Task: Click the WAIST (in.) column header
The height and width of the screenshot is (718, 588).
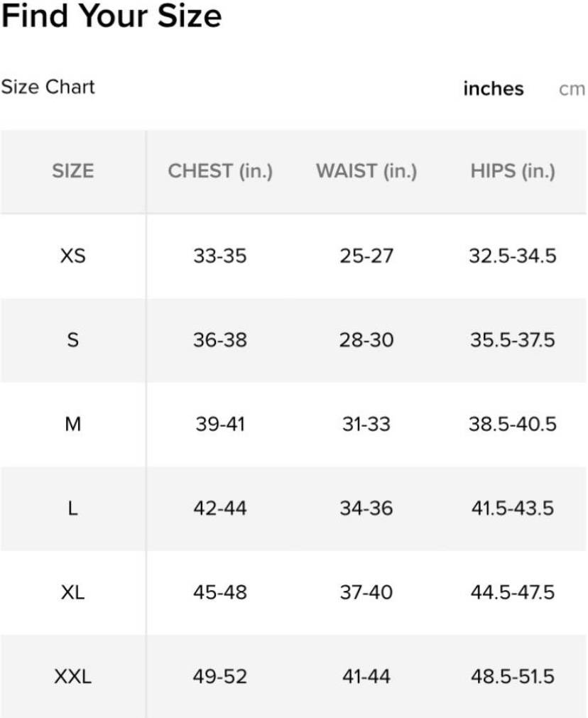Action: (x=366, y=170)
